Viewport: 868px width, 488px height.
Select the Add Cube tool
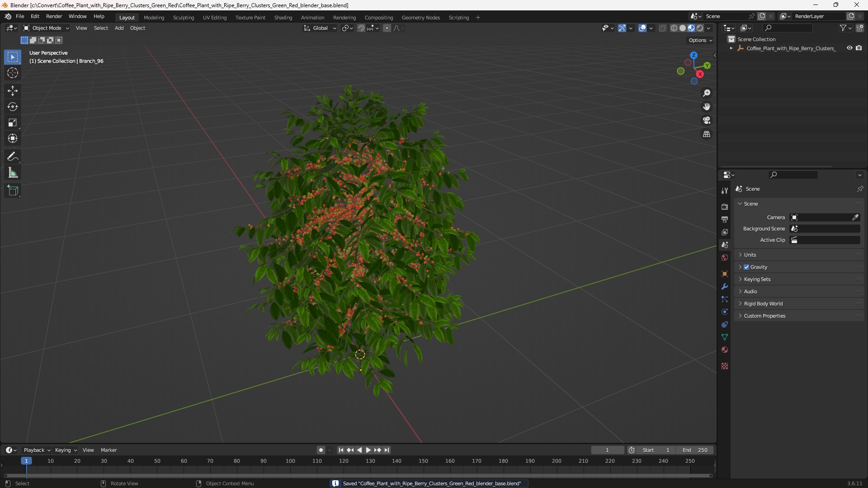[13, 191]
